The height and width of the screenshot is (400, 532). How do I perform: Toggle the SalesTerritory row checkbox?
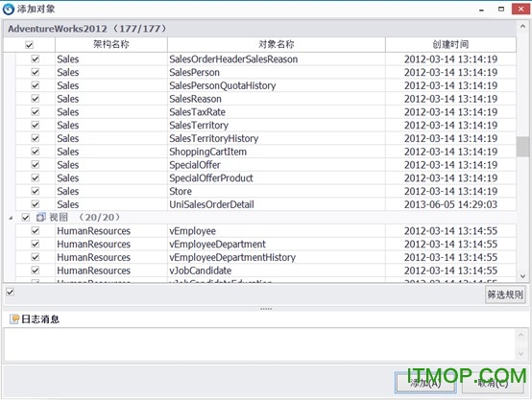(36, 125)
